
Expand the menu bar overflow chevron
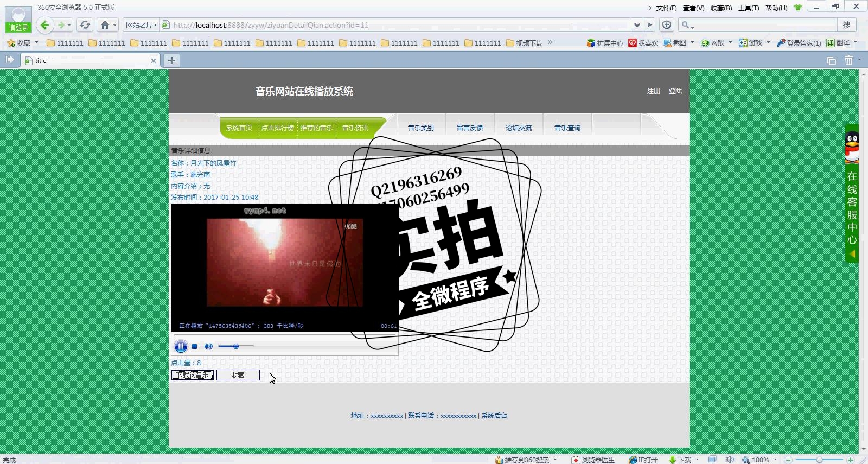click(x=649, y=8)
